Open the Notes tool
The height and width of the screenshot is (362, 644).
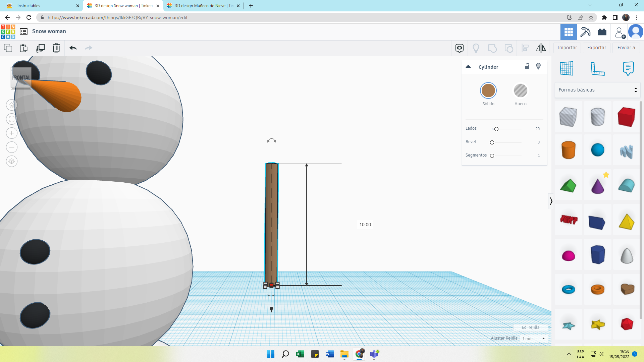(x=628, y=68)
